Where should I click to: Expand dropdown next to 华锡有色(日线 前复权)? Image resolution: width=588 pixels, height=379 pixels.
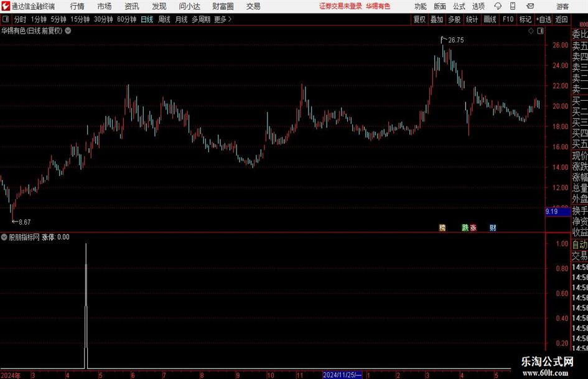click(x=68, y=30)
